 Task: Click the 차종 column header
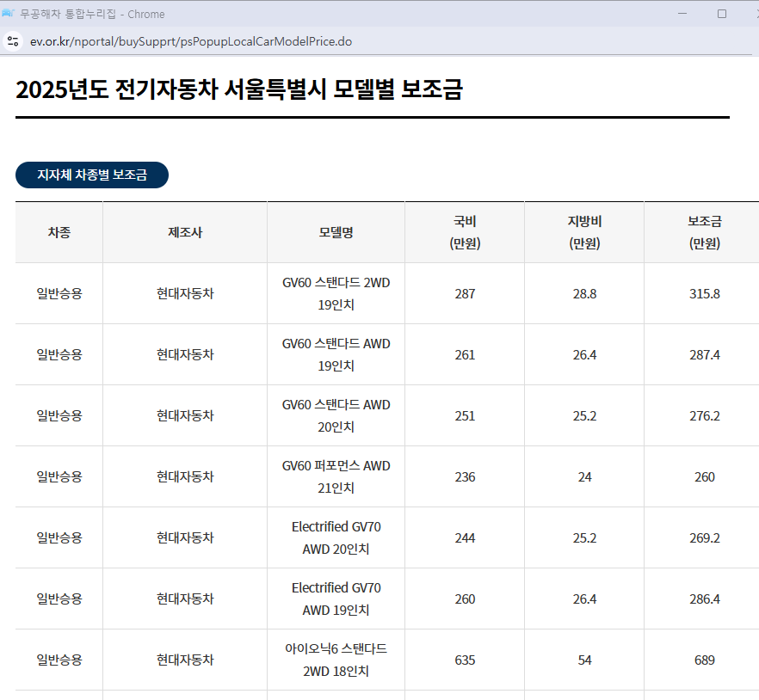click(58, 231)
